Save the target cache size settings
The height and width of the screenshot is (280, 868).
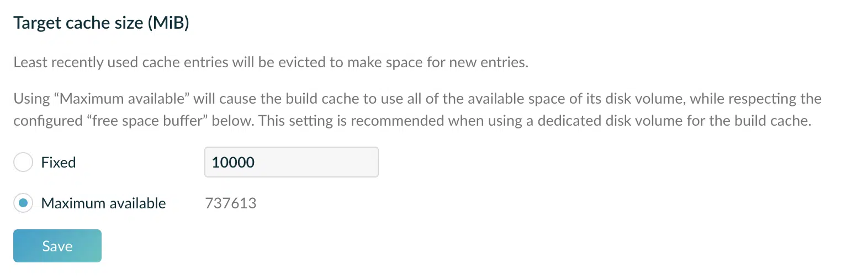coord(57,246)
